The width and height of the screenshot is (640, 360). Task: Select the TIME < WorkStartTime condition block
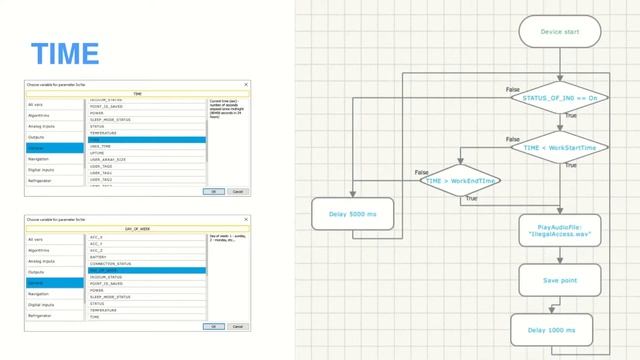click(560, 148)
